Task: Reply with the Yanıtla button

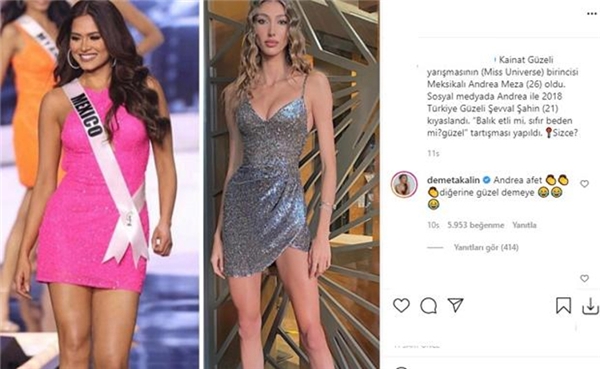Action: coord(524,225)
